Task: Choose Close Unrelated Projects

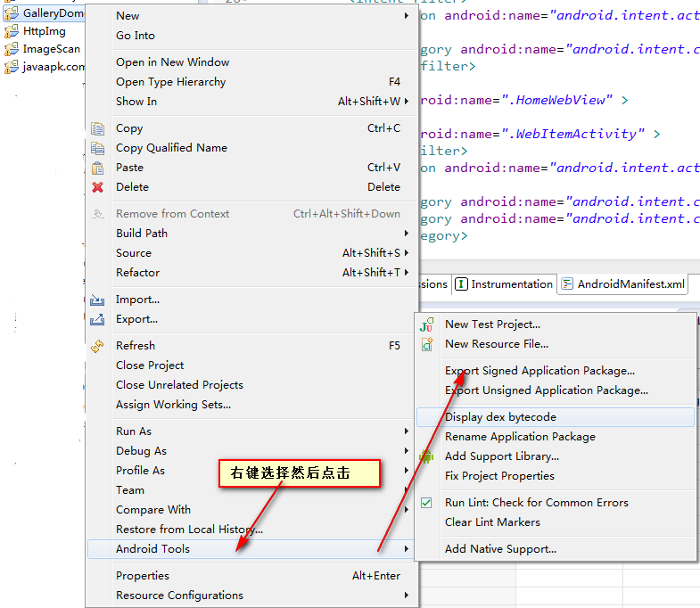Action: (179, 385)
